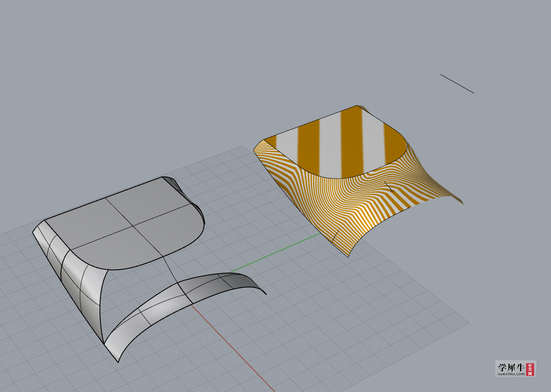Click the green Y-axis line on grid

tap(275, 253)
